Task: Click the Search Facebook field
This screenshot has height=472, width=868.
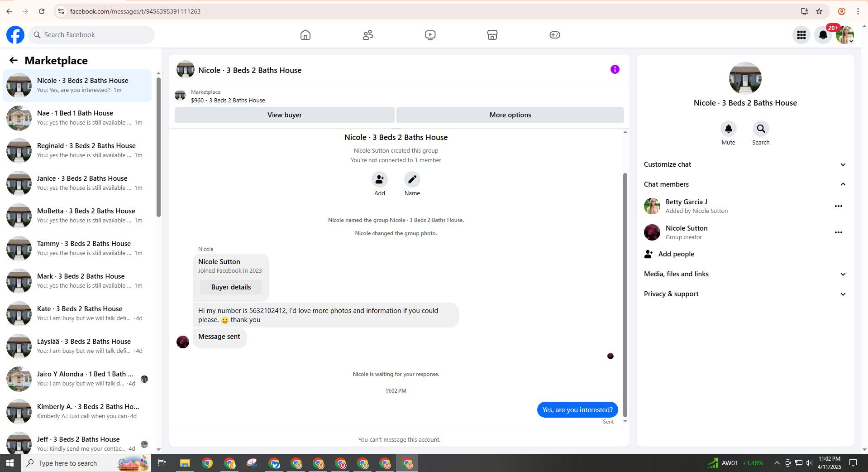Action: coord(91,35)
